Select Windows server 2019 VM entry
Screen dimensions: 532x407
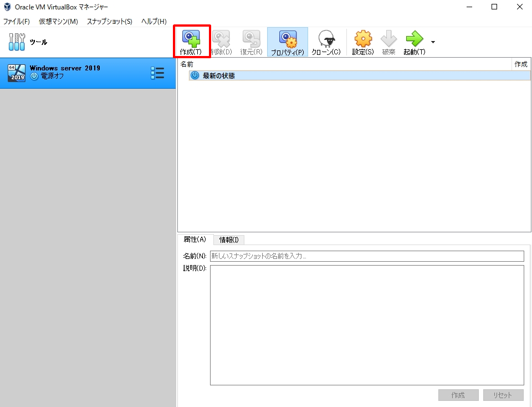click(x=88, y=73)
